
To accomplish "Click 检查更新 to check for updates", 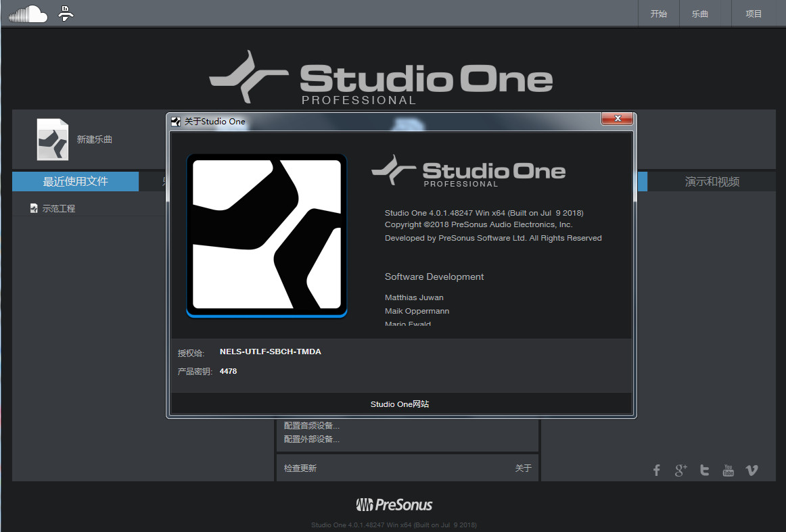I will pos(300,468).
